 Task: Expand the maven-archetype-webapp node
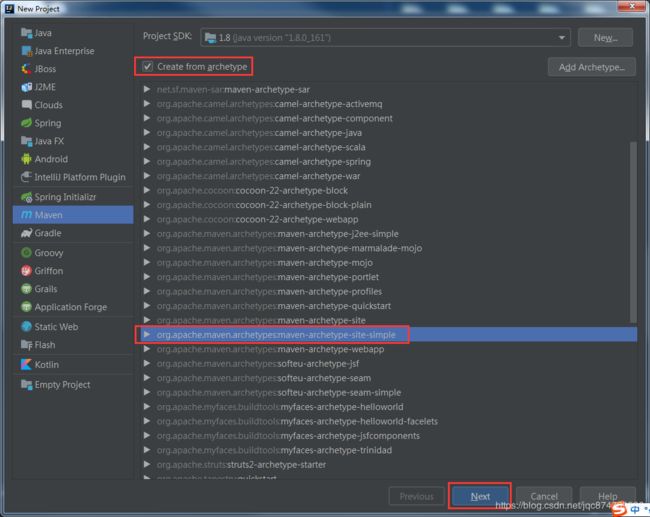(x=147, y=349)
